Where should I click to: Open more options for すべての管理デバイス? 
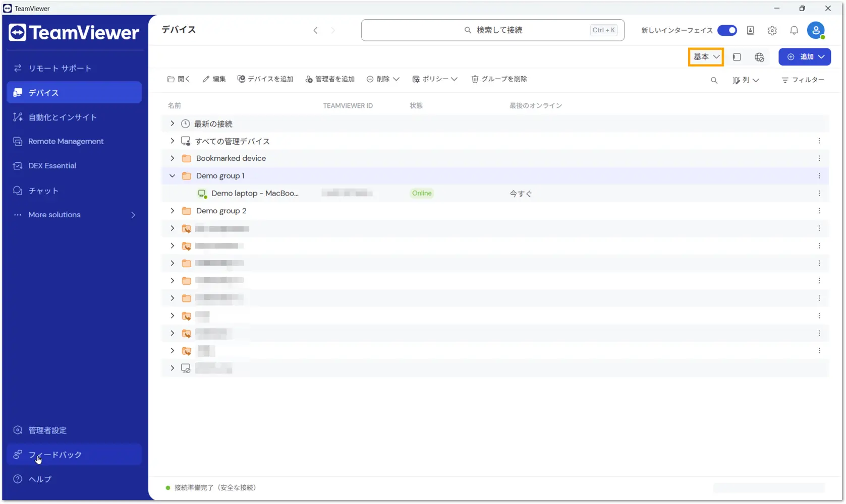tap(819, 141)
